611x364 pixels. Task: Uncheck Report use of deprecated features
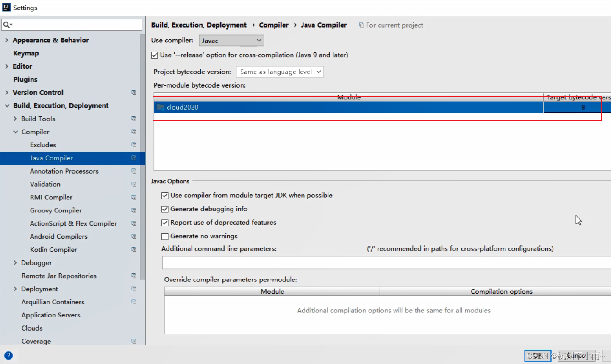point(165,223)
